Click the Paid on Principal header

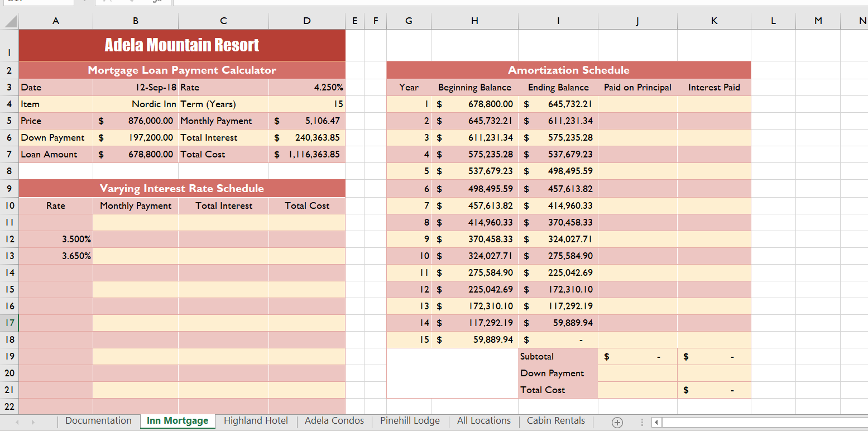pyautogui.click(x=637, y=88)
